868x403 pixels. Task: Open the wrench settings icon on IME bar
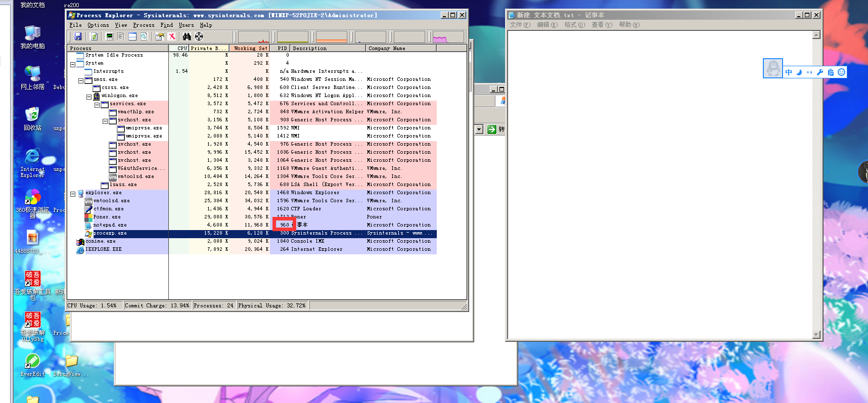(820, 72)
